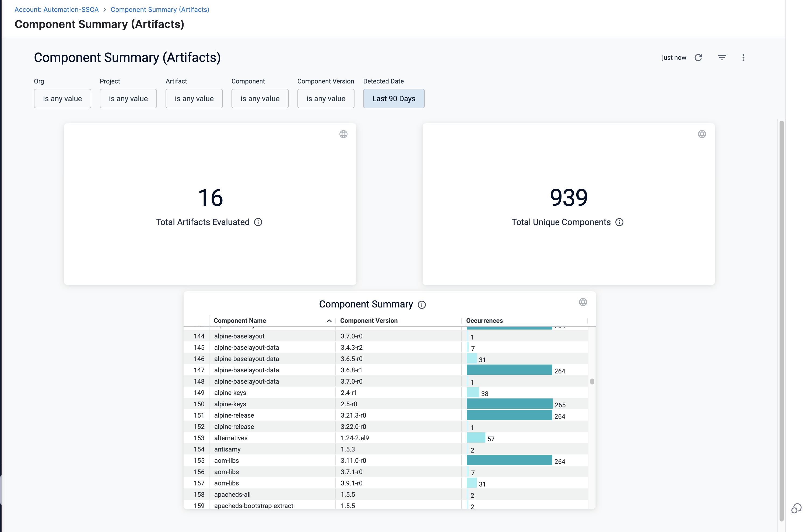807x532 pixels.
Task: Open Detected Date Last 90 Days filter
Action: [x=394, y=99]
